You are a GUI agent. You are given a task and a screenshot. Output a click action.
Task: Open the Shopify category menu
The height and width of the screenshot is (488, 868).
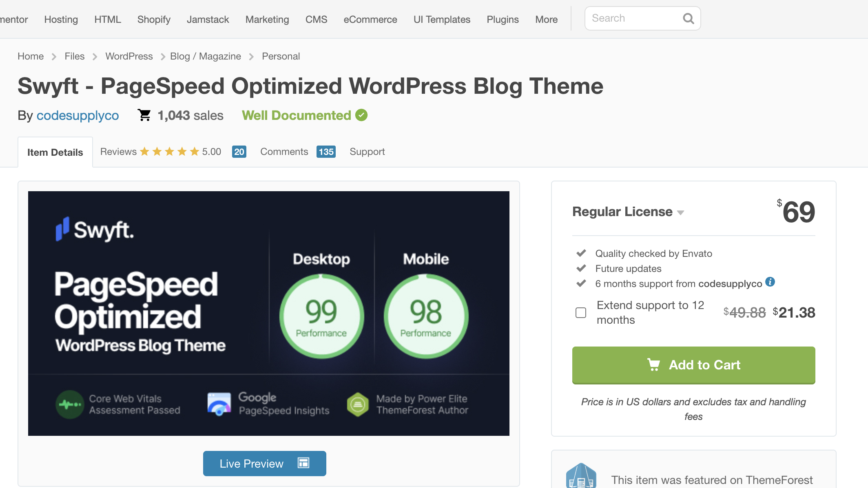[x=154, y=19]
